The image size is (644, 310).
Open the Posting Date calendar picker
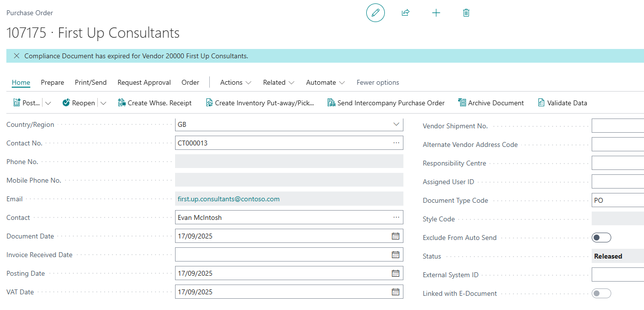click(x=396, y=273)
